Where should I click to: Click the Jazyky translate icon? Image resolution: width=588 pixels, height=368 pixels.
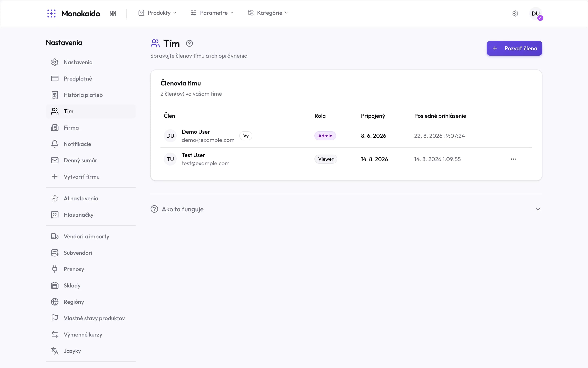55,351
